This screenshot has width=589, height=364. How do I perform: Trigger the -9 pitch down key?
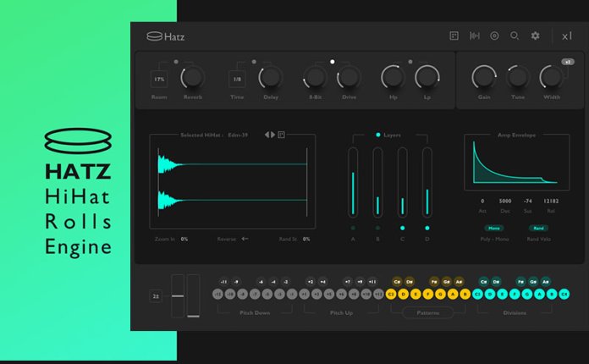click(236, 282)
